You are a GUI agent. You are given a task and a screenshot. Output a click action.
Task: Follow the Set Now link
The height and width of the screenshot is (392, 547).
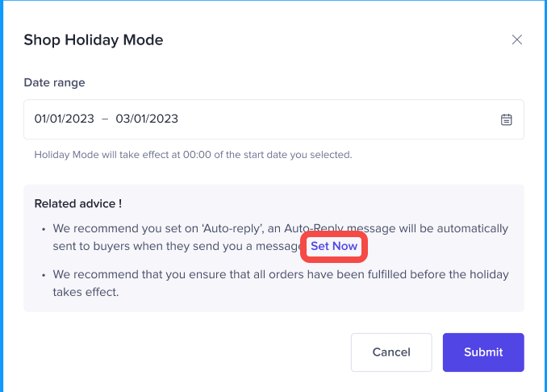(x=334, y=246)
